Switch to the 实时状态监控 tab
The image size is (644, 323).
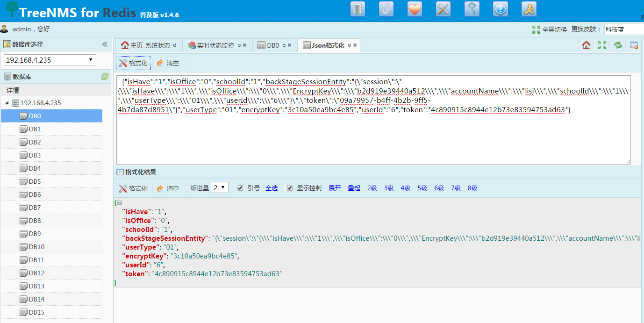point(215,45)
